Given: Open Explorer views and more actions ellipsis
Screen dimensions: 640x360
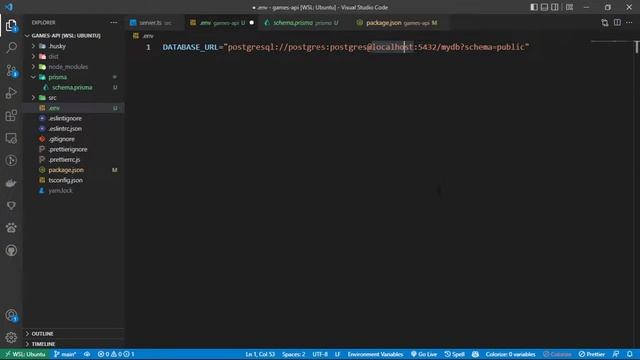Looking at the screenshot, I should 113,22.
